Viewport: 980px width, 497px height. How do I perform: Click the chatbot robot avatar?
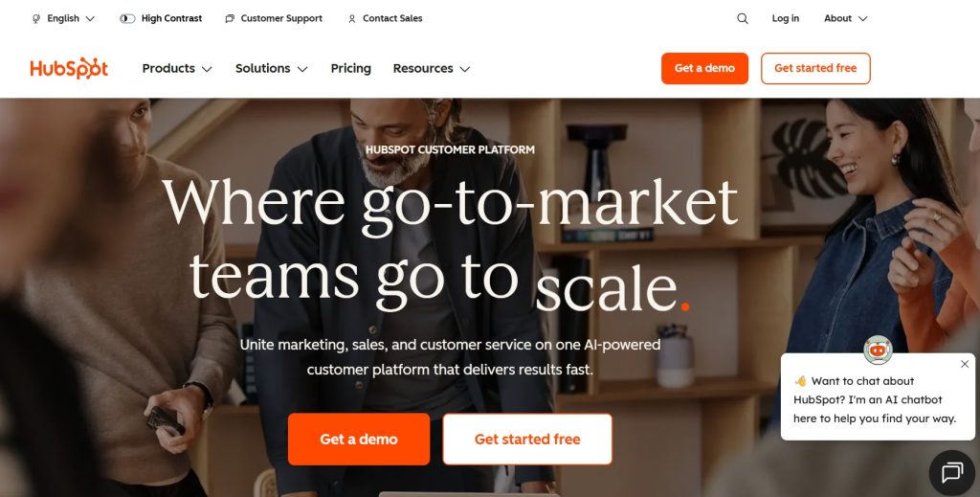(878, 350)
